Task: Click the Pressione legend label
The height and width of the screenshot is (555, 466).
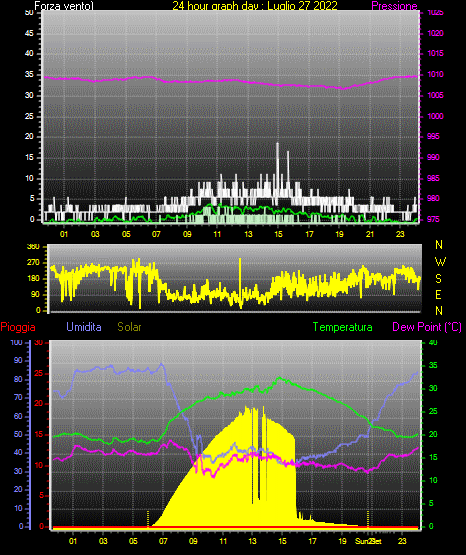Action: click(x=394, y=6)
